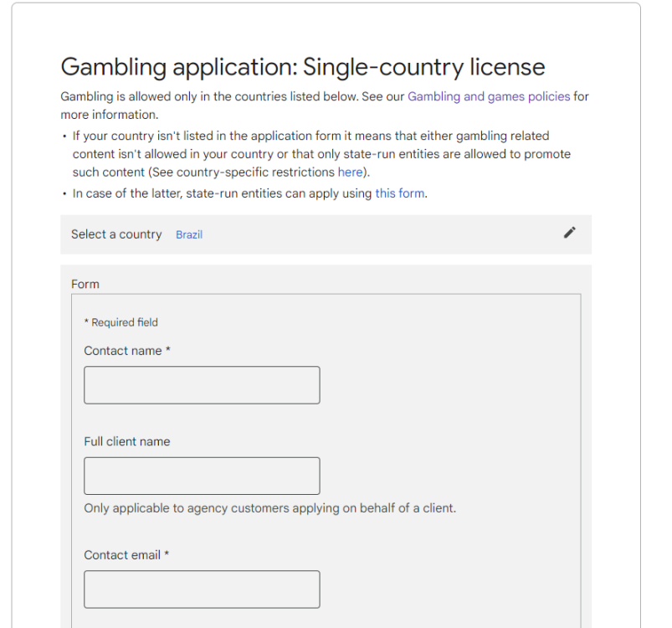The image size is (672, 628).
Task: Follow the country-specific restrictions "here" link
Action: (x=350, y=172)
